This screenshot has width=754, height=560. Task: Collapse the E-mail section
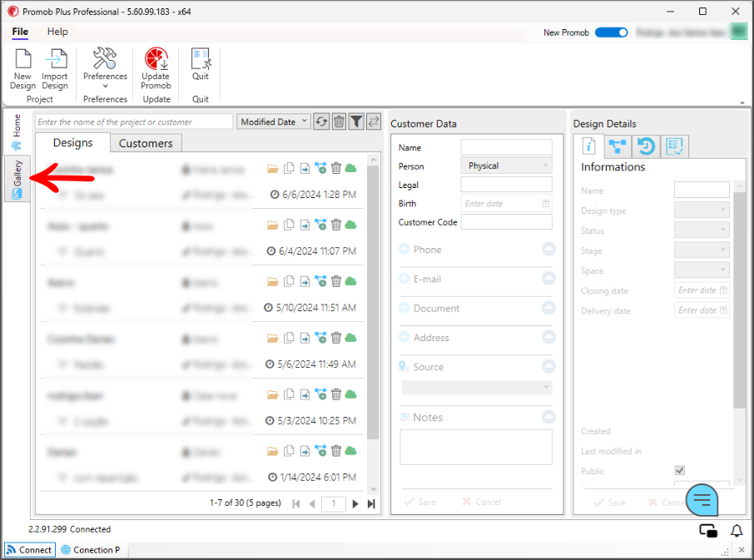pyautogui.click(x=548, y=278)
